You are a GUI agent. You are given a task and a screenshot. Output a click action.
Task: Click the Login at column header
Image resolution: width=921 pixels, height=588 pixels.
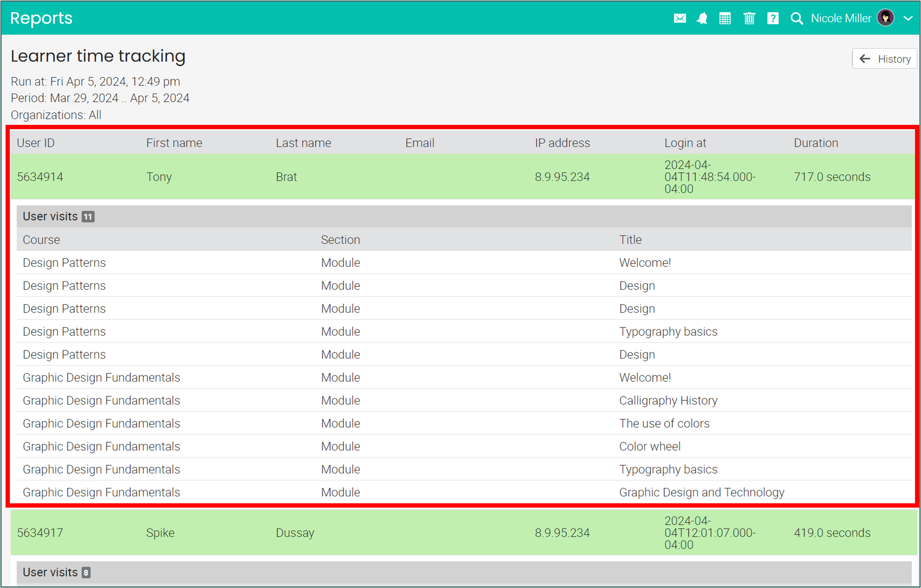tap(685, 143)
